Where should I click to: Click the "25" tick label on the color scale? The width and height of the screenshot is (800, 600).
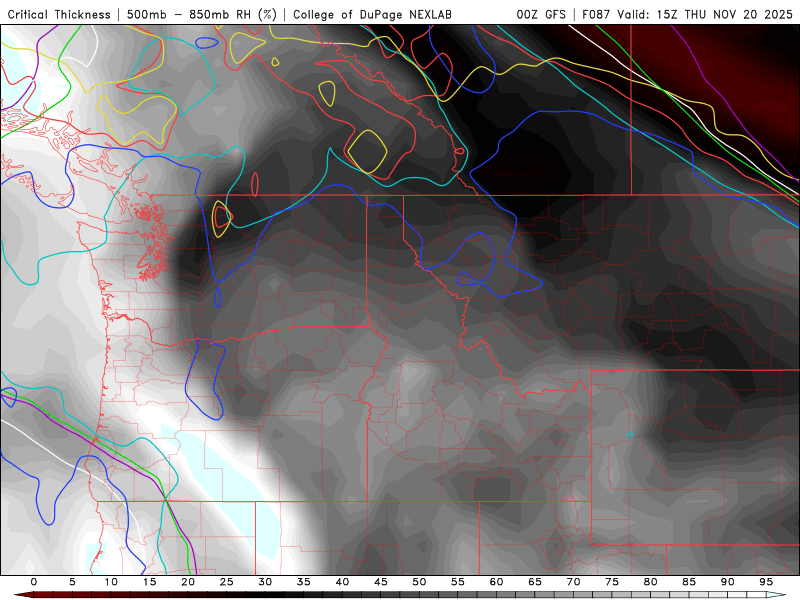[x=227, y=582]
